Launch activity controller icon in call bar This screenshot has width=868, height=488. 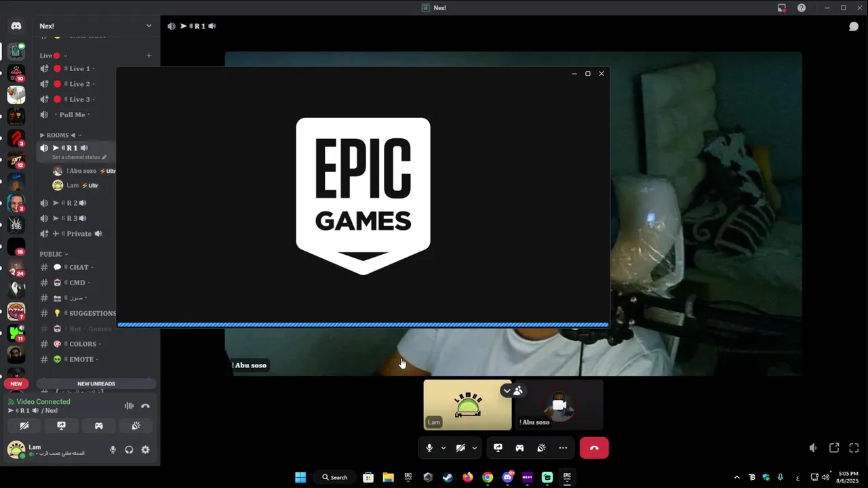(519, 448)
